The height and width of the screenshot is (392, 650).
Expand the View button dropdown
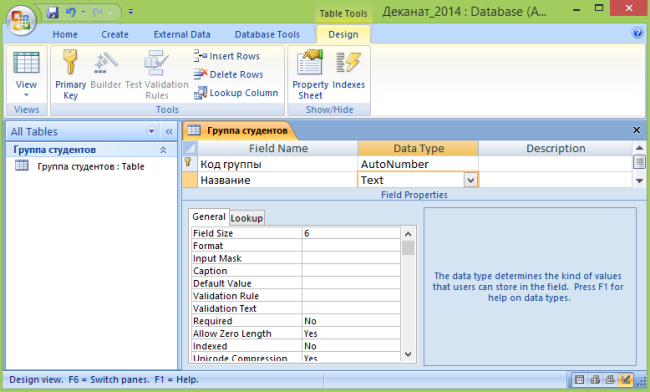(x=26, y=94)
